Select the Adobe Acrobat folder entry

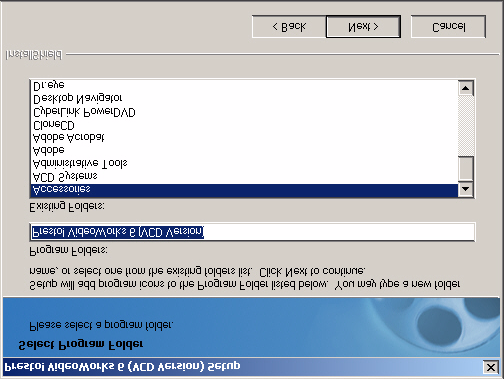244,138
